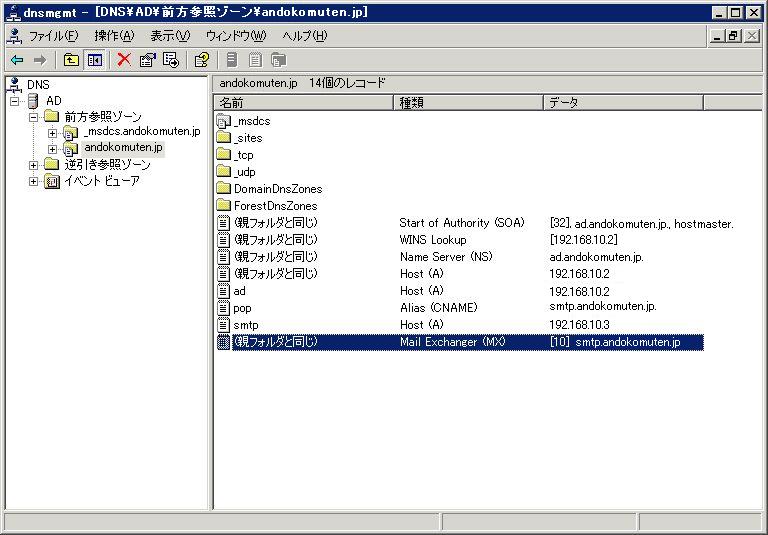Open the 表示(V) menu
The height and width of the screenshot is (535, 768).
pos(169,36)
